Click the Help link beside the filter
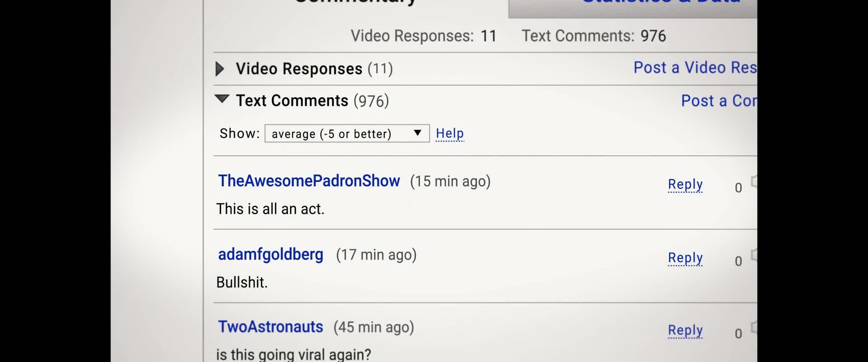 point(450,133)
